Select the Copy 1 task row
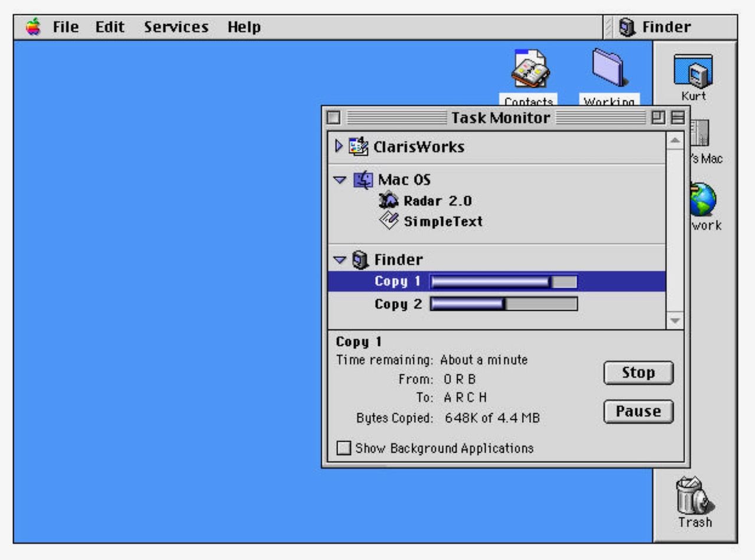Image resolution: width=755 pixels, height=560 pixels. coord(497,281)
